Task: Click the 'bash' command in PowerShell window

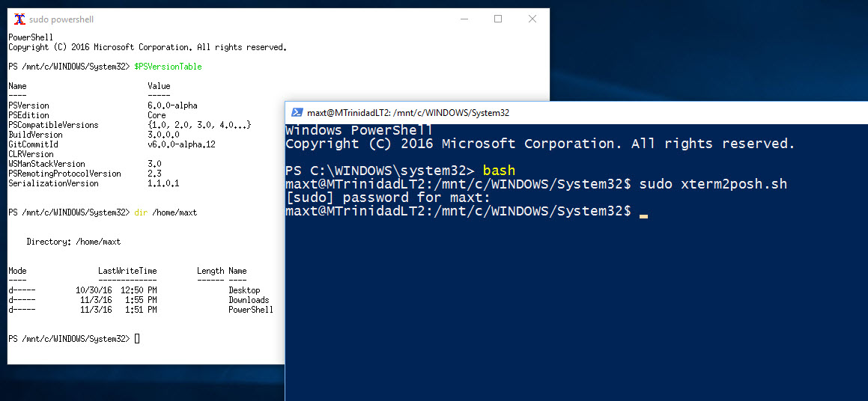Action: coord(499,171)
